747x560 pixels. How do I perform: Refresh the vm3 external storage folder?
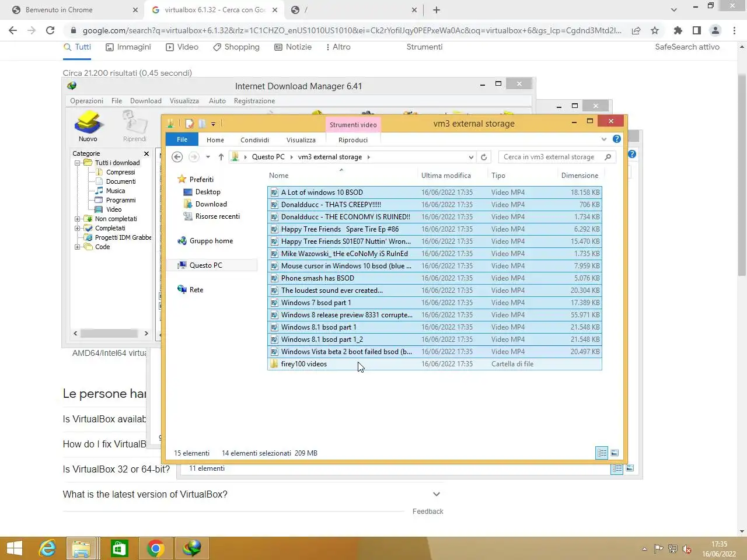[x=484, y=157]
